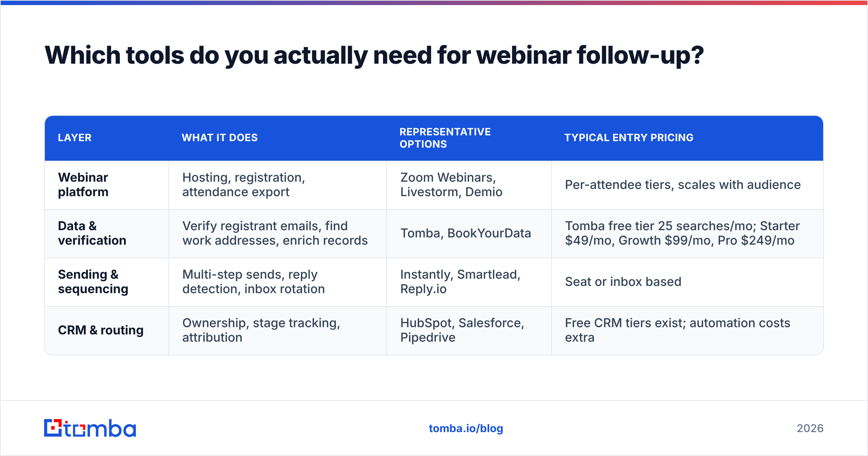
Task: Click the Tomba logo
Action: (90, 428)
